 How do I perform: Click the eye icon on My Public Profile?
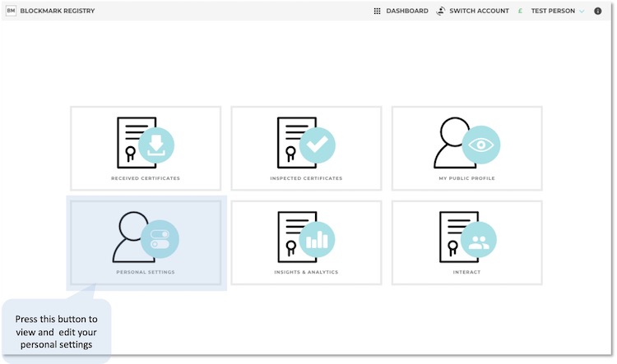pyautogui.click(x=480, y=145)
